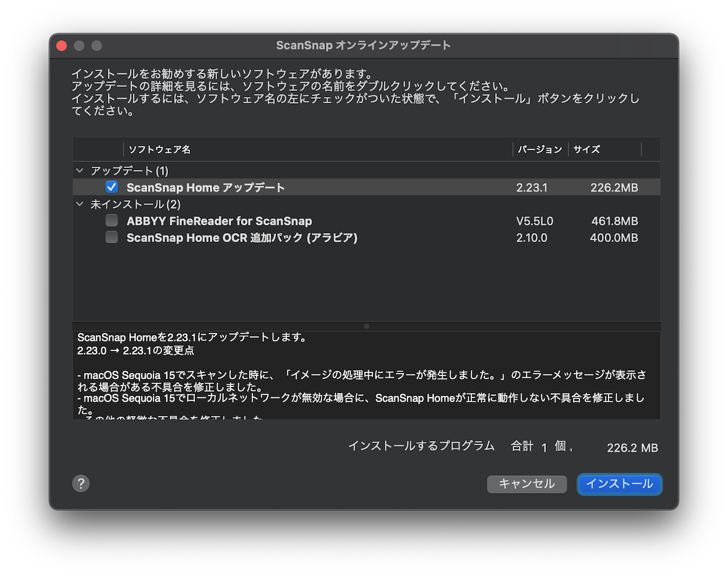This screenshot has height=575, width=728.
Task: Click version 2.10.0 cell
Action: (532, 238)
